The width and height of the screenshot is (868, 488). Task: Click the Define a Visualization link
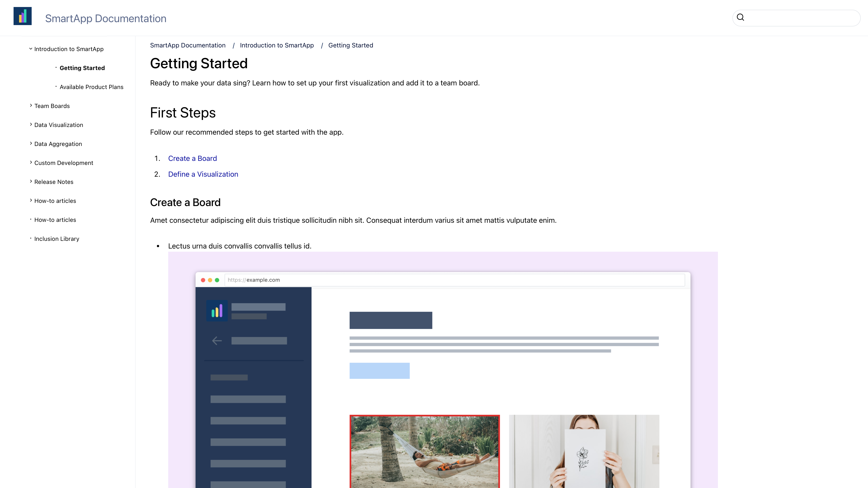click(x=203, y=173)
